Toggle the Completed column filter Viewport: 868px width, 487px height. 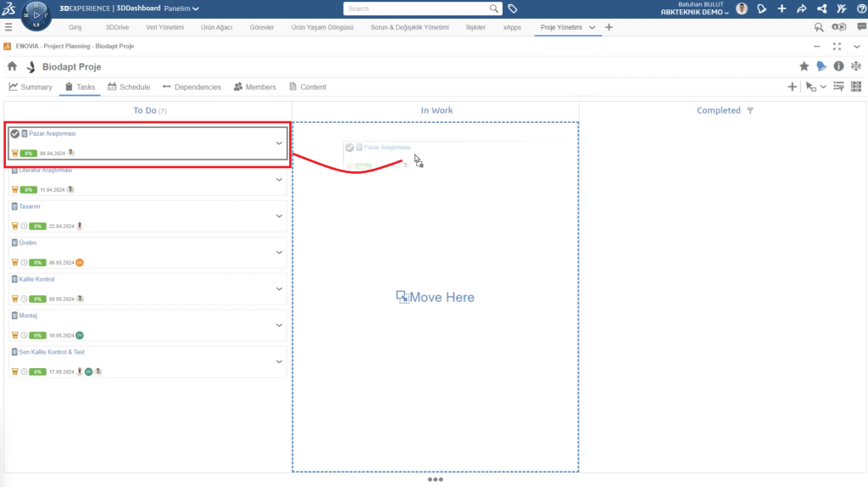749,110
